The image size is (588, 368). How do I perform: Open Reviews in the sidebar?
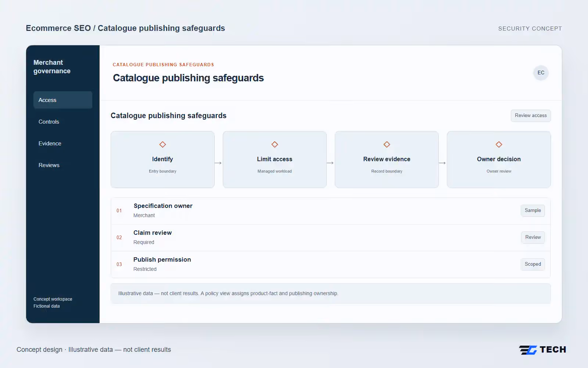(63, 165)
